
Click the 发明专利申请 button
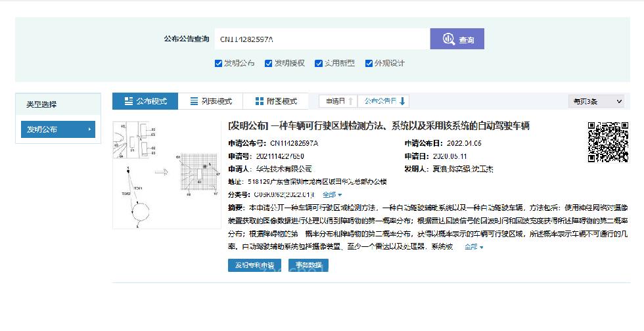254,265
